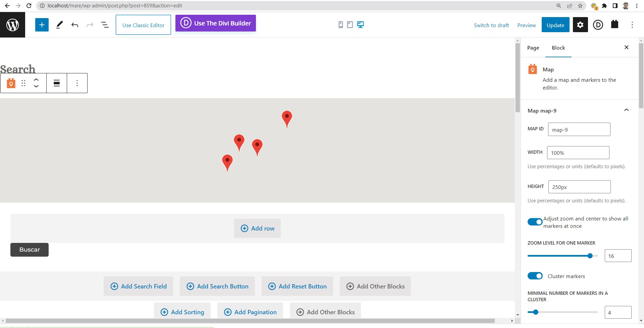Click Use The Divi Builder button
The width and height of the screenshot is (644, 328).
point(216,23)
